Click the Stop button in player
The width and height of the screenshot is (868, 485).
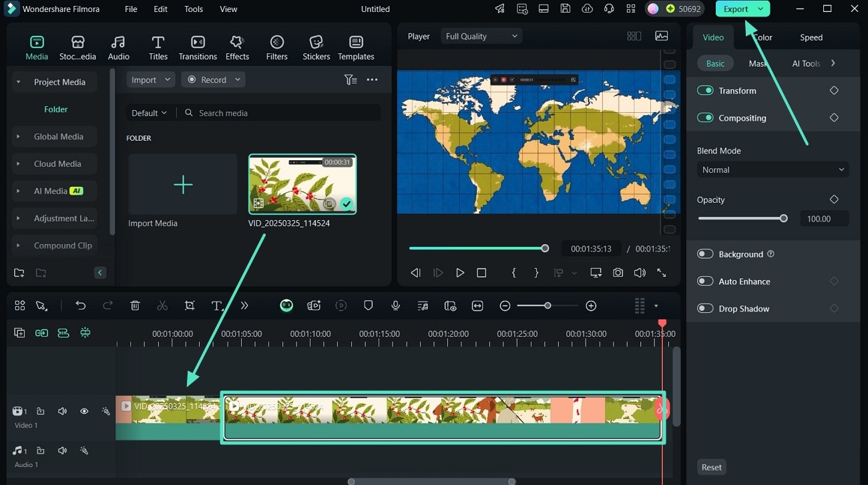coord(481,273)
